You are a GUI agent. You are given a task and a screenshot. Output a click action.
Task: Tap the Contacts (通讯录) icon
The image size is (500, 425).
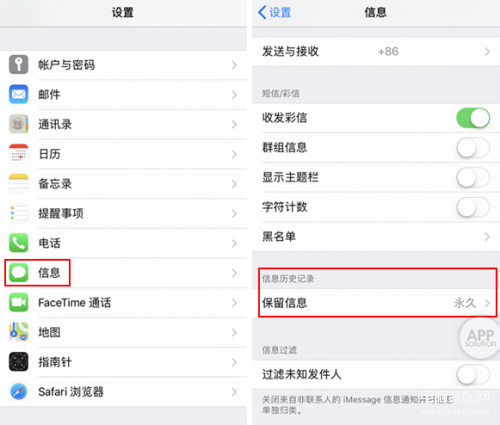click(x=18, y=124)
